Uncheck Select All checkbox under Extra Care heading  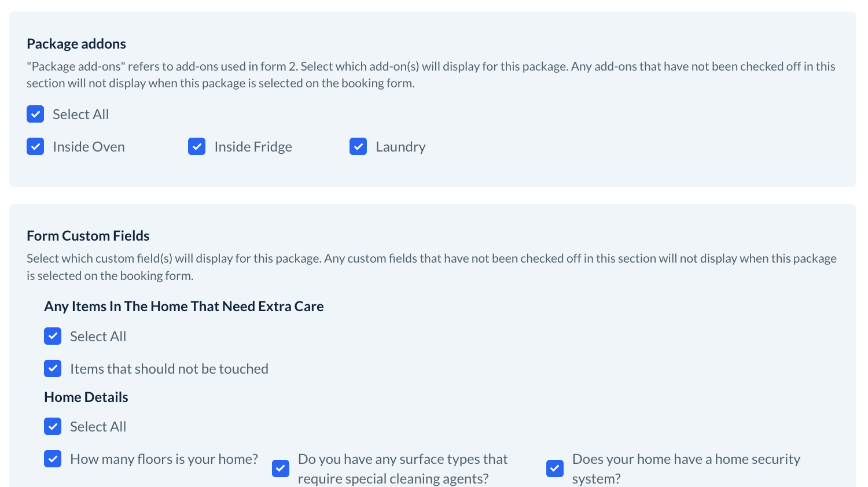pyautogui.click(x=53, y=336)
